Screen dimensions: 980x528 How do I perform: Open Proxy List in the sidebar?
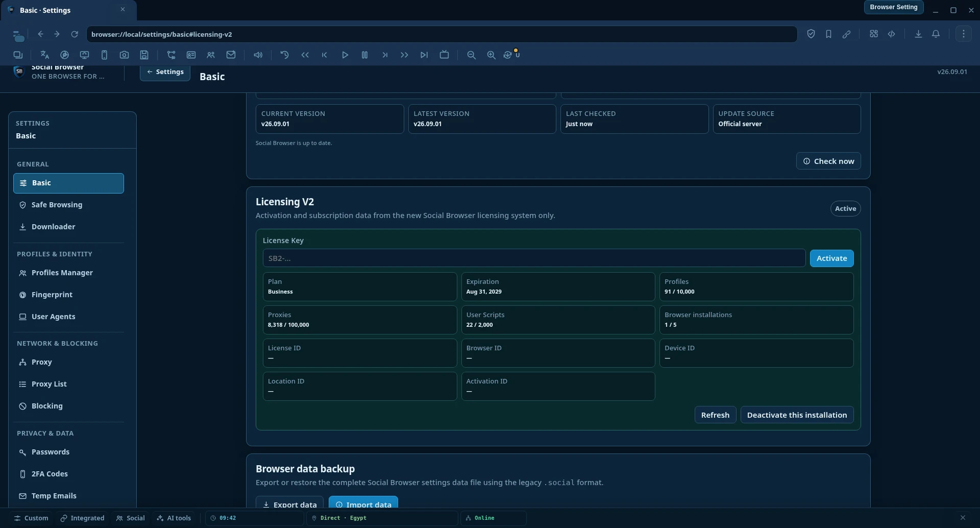(x=68, y=384)
